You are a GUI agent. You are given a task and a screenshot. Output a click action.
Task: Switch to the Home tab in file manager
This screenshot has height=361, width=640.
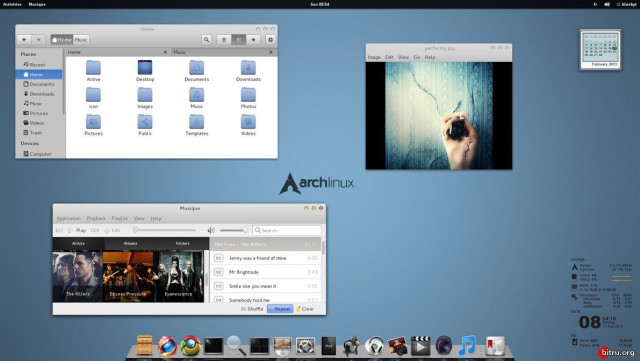(117, 52)
